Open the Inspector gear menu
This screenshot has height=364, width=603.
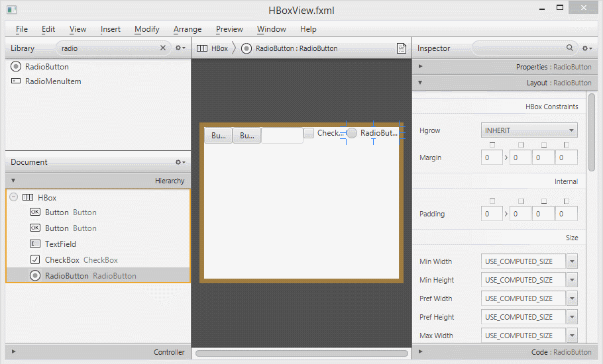[587, 48]
